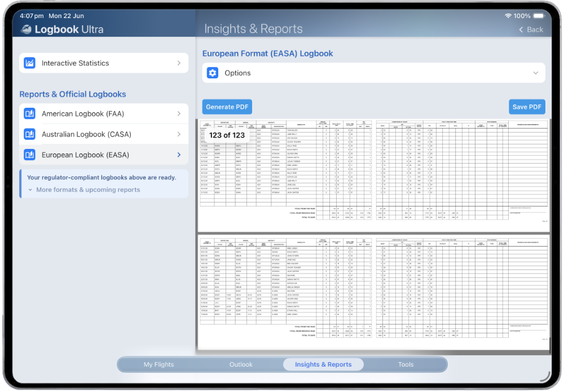This screenshot has height=392, width=564.
Task: Open Australian Logbook (CASA) chevron
Action: click(x=179, y=134)
